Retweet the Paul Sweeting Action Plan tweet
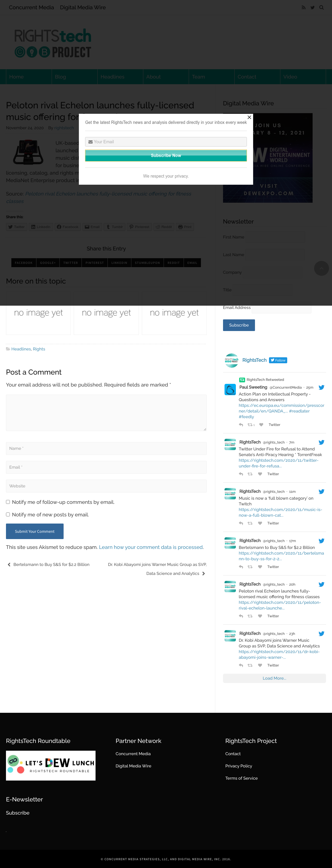Screen dimensions: 332x868 point(251,425)
